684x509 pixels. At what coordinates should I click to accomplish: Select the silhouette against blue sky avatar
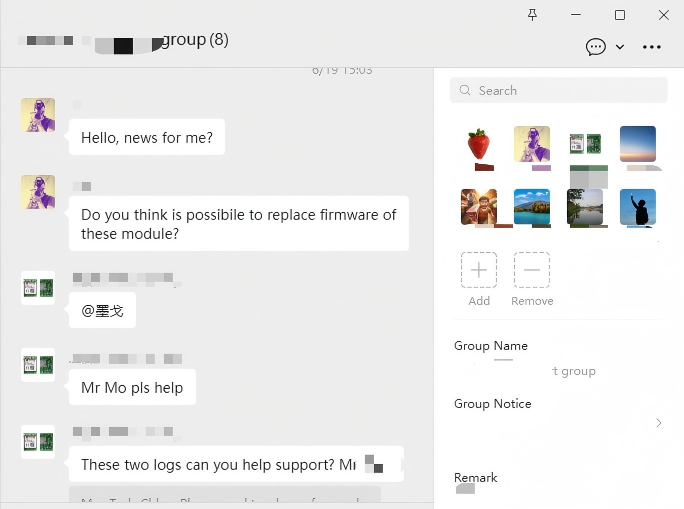pyautogui.click(x=638, y=207)
